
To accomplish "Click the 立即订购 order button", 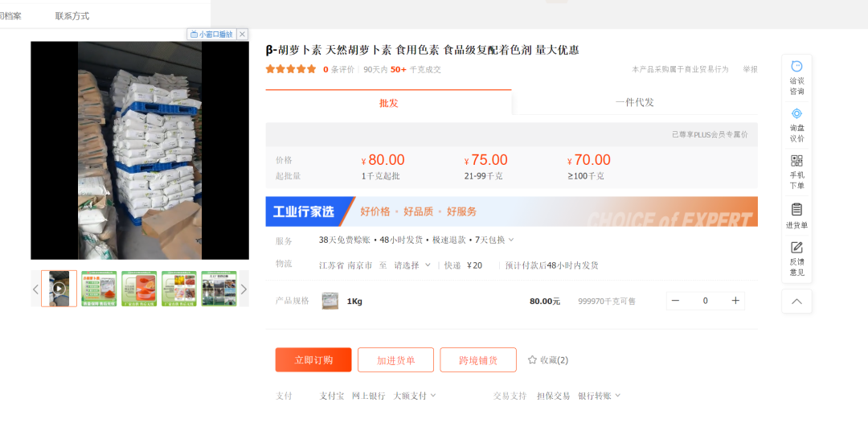I will (x=313, y=360).
